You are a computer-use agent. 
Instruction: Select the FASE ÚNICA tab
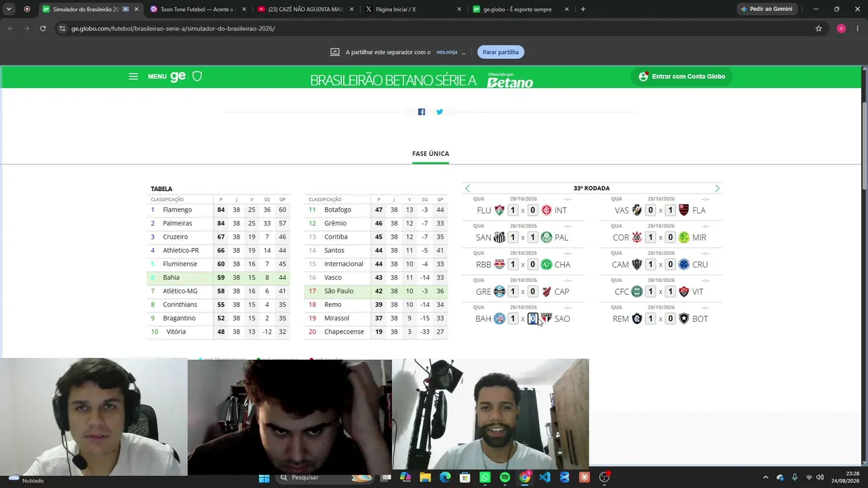tap(431, 154)
